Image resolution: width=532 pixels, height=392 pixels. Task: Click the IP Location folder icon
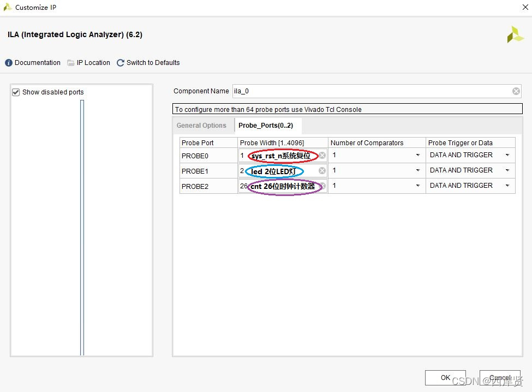click(70, 63)
